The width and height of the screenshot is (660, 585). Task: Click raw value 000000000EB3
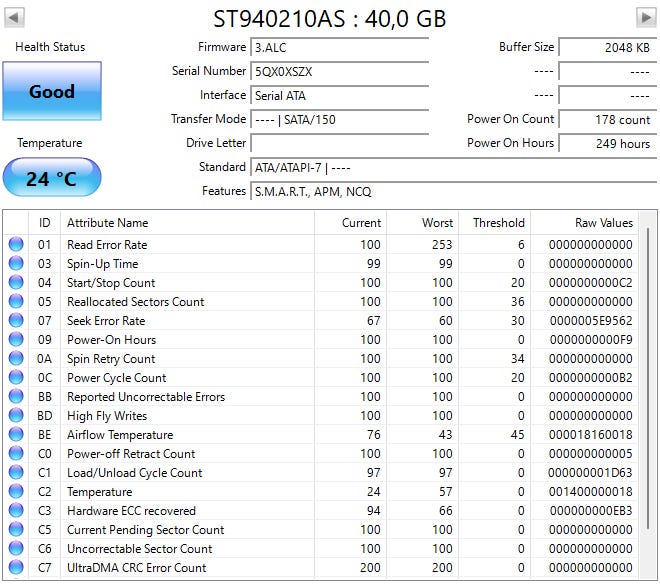591,511
